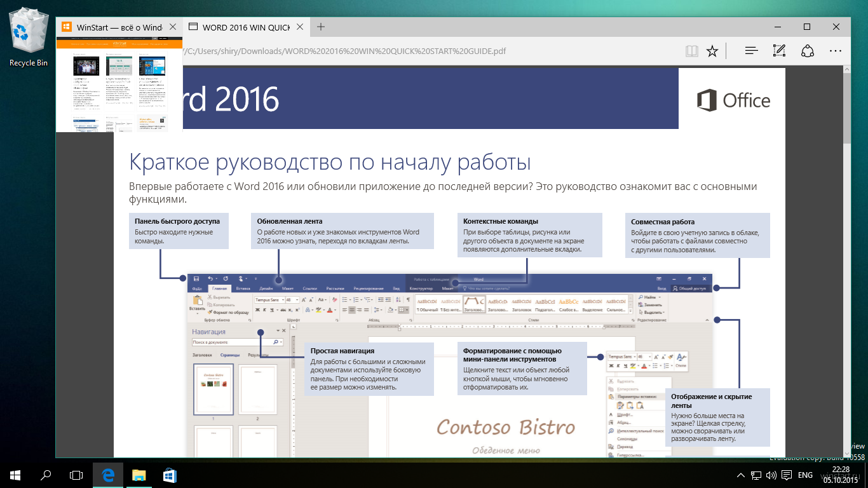Screen dimensions: 868x488
Task: Switch to Дизайн ribbon tab
Action: tap(266, 288)
